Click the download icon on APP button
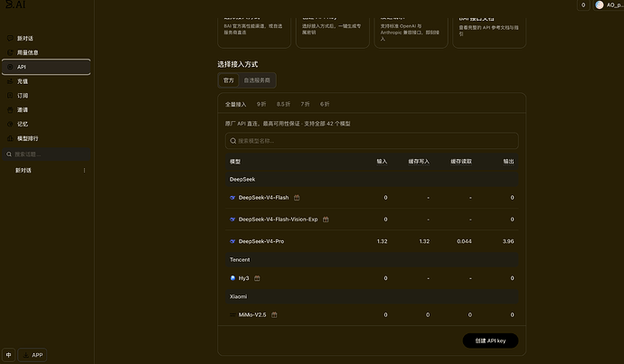Viewport: 624px width, 364px height. (x=25, y=355)
